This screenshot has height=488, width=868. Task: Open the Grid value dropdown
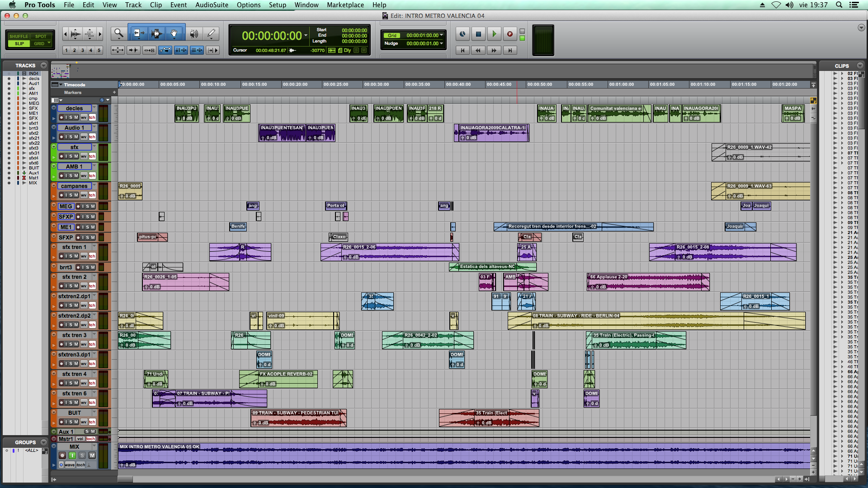[441, 35]
